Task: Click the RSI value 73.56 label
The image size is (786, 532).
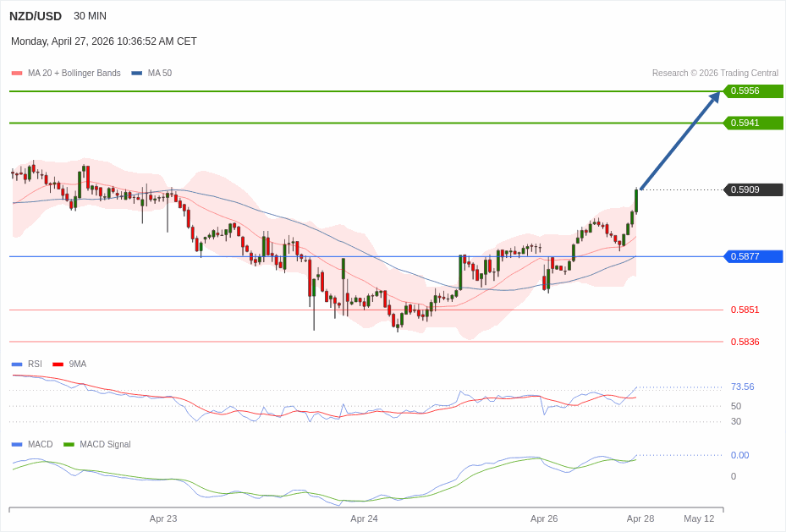Action: pos(742,387)
